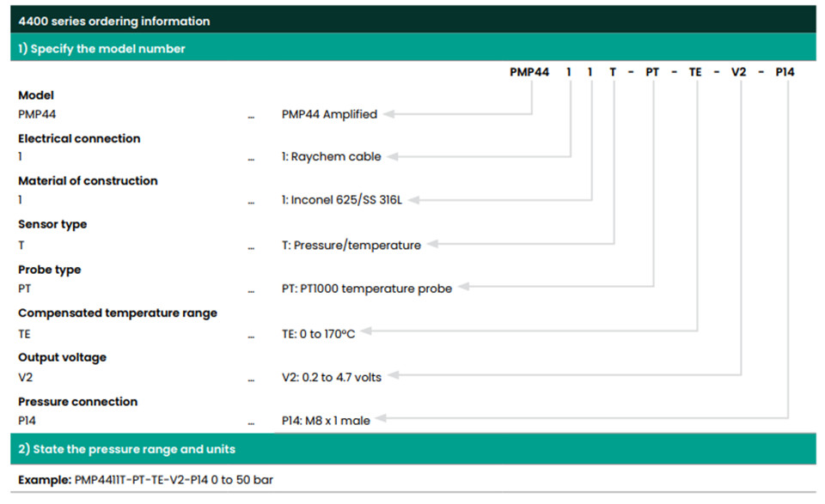The height and width of the screenshot is (504, 825).
Task: Click 'TE' in the model number string
Action: (x=695, y=72)
